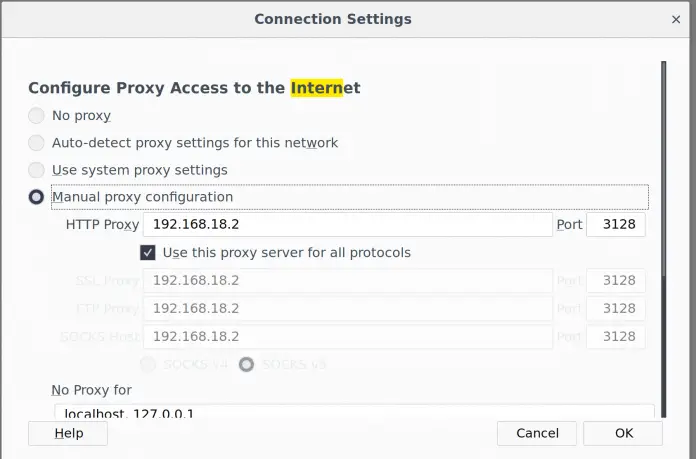696x459 pixels.
Task: Select Manual proxy configuration radio button
Action: (36, 197)
